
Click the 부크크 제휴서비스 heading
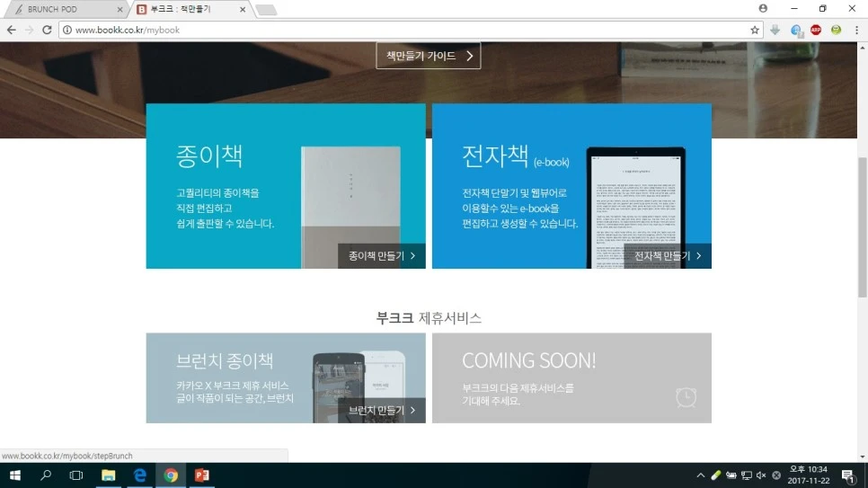pos(429,318)
